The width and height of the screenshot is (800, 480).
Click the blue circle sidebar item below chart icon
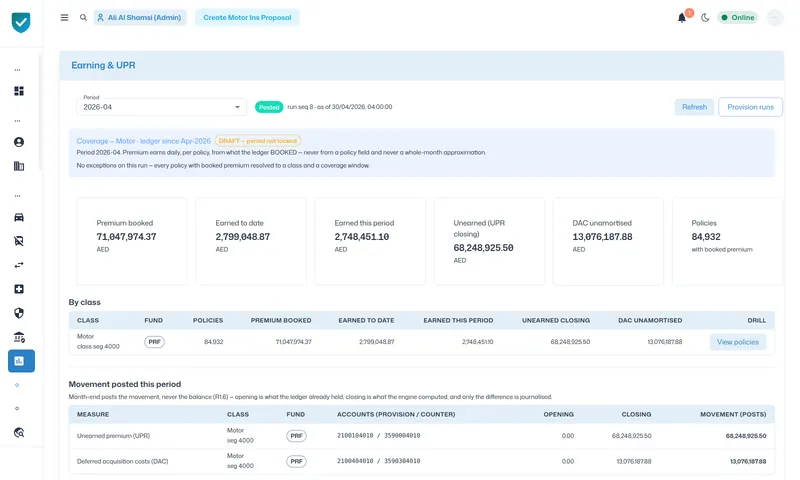tap(17, 385)
